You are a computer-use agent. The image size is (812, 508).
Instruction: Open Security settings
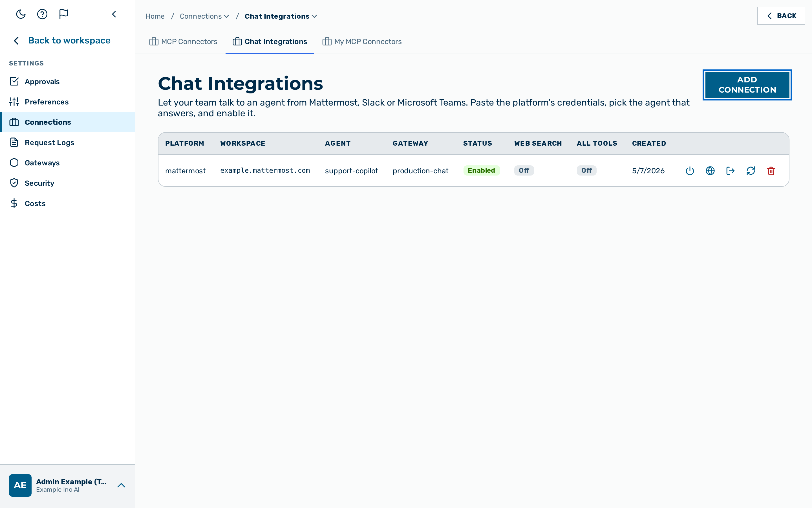[67, 183]
